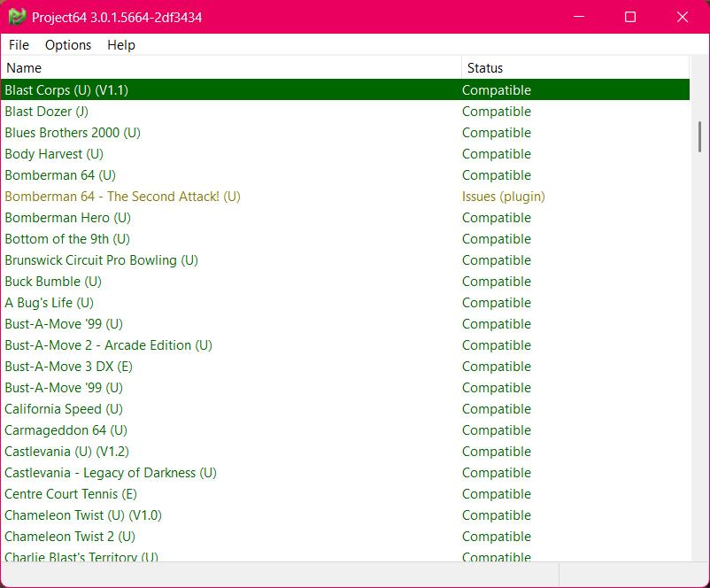Open the Help menu
The height and width of the screenshot is (588, 710).
121,45
